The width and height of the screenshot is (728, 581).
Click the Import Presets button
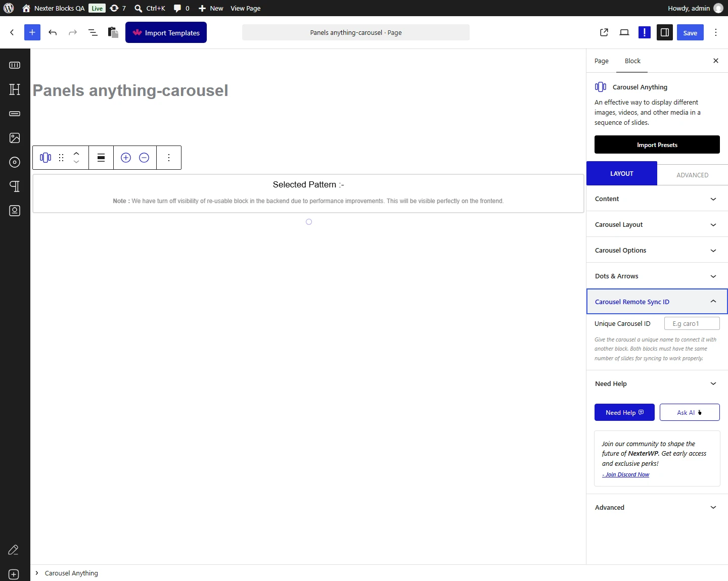[x=657, y=144]
